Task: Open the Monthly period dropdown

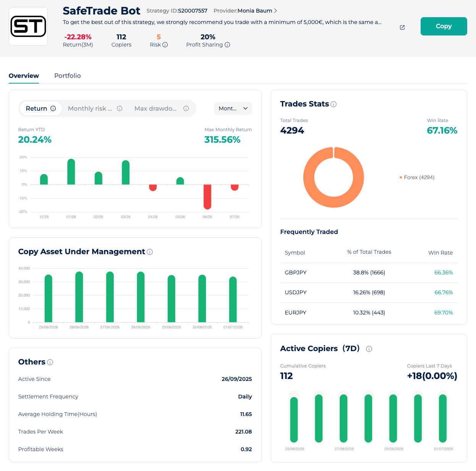Action: [233, 108]
